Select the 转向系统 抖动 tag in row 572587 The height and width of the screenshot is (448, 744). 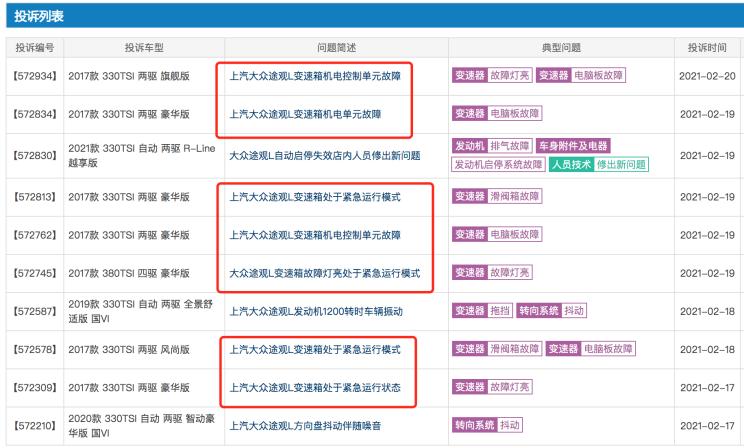point(551,311)
